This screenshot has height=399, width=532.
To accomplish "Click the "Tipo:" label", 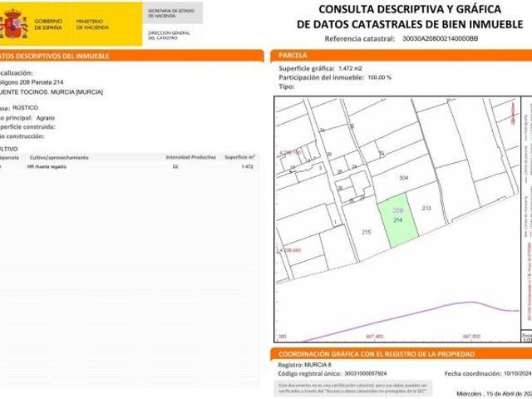I will click(286, 86).
